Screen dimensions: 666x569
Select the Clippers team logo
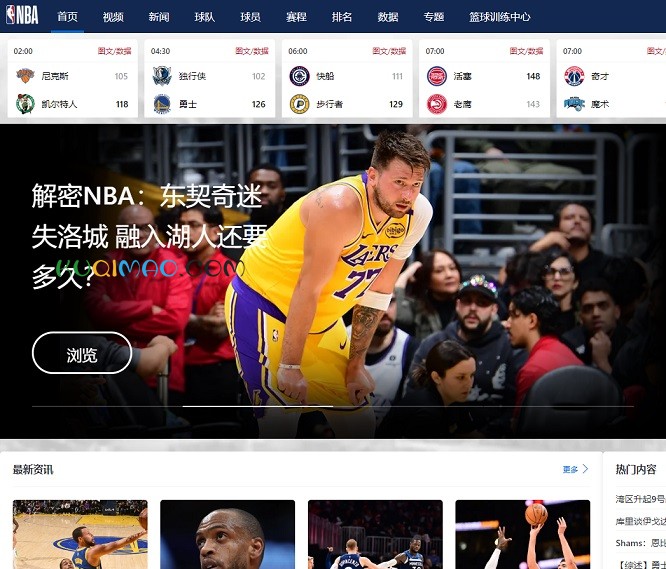click(299, 76)
